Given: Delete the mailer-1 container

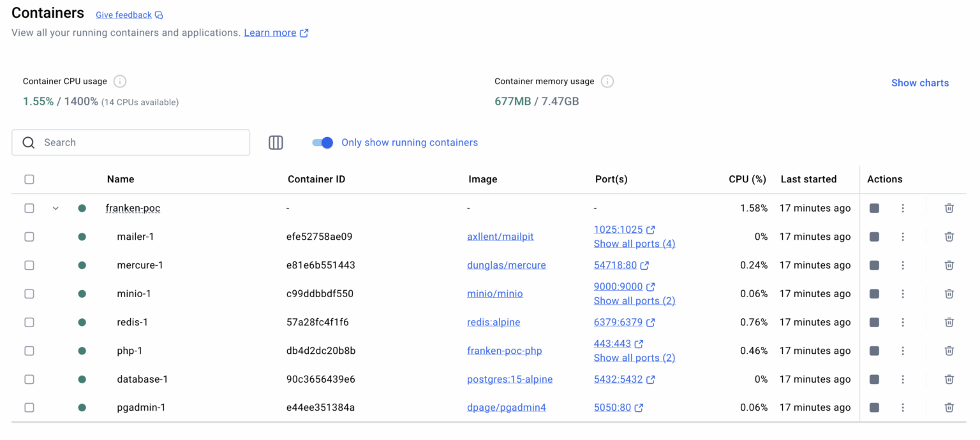Looking at the screenshot, I should click(x=949, y=237).
